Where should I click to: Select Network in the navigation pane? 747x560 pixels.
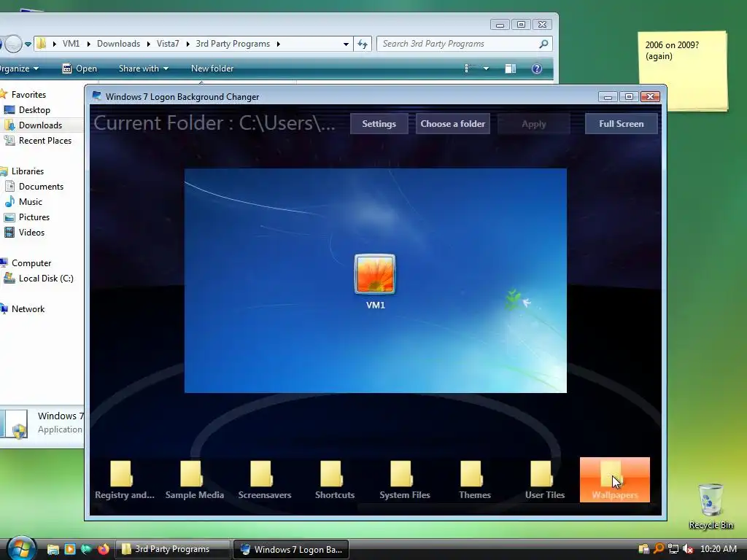(28, 308)
